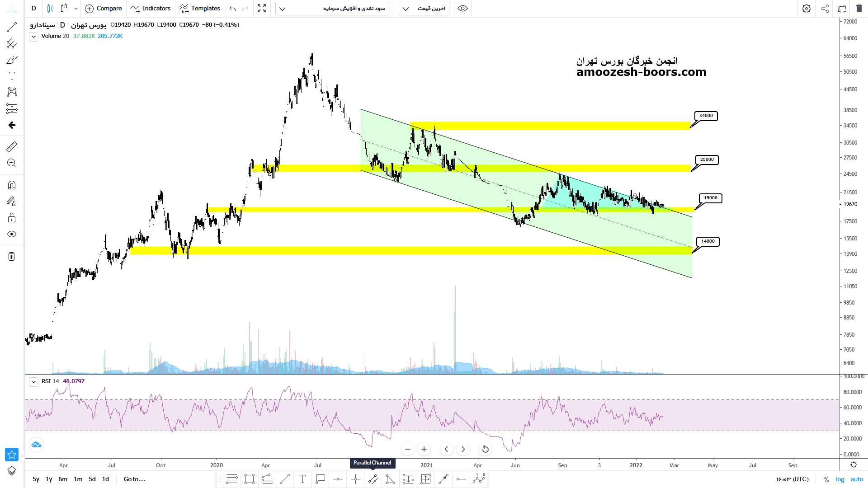
Task: Click the undo arrow
Action: click(232, 9)
